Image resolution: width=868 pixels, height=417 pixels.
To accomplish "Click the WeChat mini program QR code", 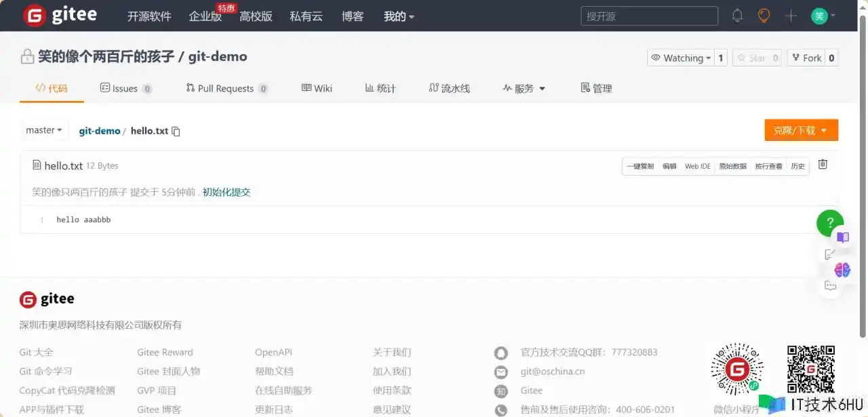I will click(737, 369).
